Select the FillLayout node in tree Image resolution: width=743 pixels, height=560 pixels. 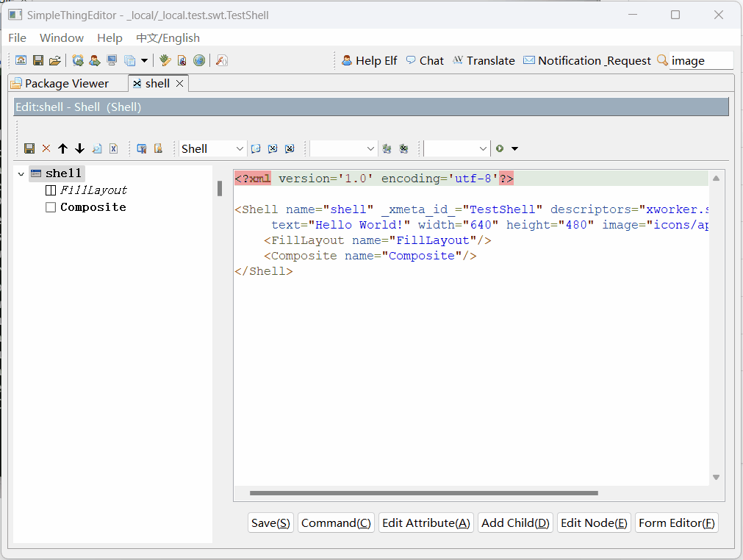pos(93,190)
